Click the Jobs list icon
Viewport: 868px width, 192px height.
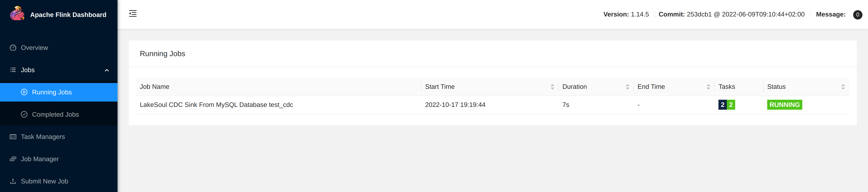pyautogui.click(x=13, y=70)
